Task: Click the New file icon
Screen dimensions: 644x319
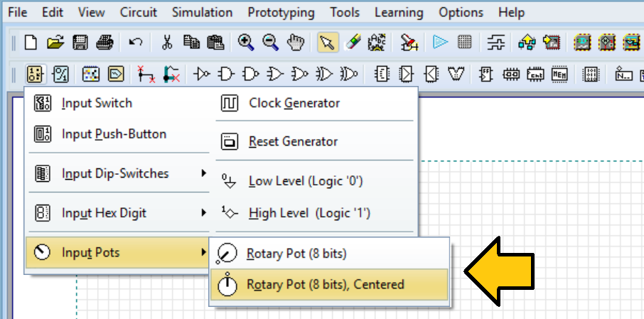Action: point(31,43)
